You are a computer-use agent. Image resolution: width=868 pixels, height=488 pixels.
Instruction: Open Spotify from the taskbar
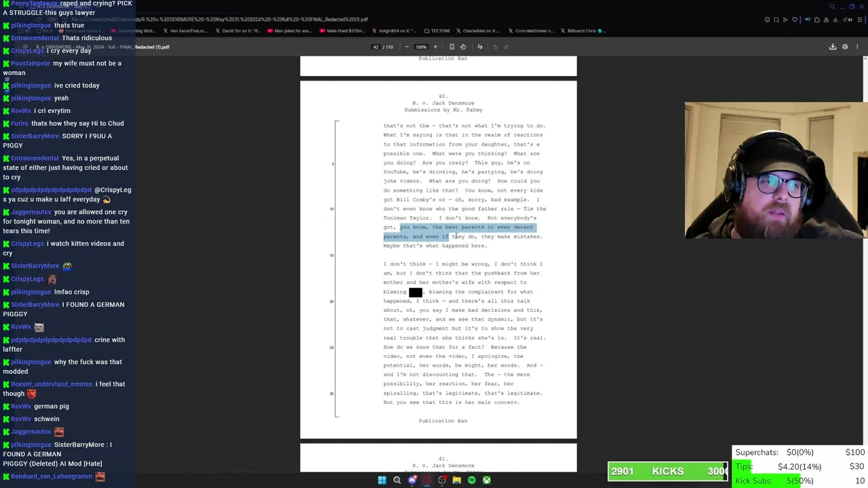click(x=471, y=480)
